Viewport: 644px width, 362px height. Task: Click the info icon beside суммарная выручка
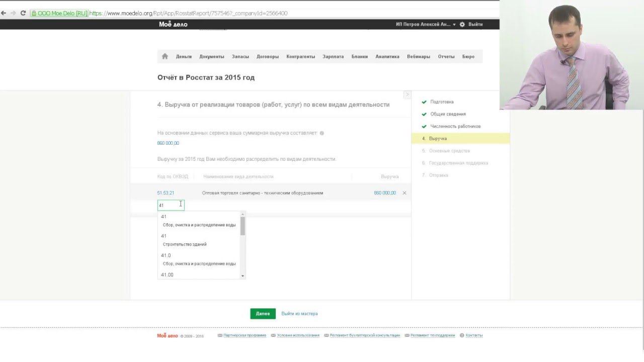point(322,133)
